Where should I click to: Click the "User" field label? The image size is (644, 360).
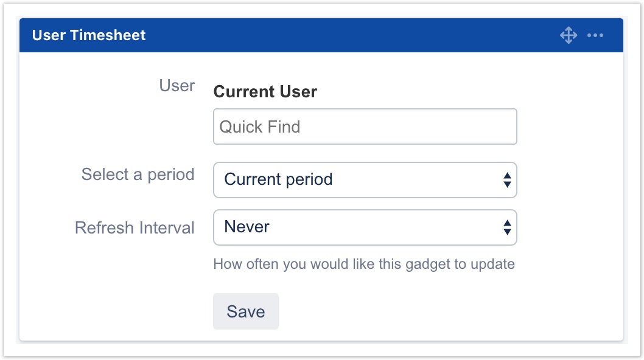coord(177,86)
